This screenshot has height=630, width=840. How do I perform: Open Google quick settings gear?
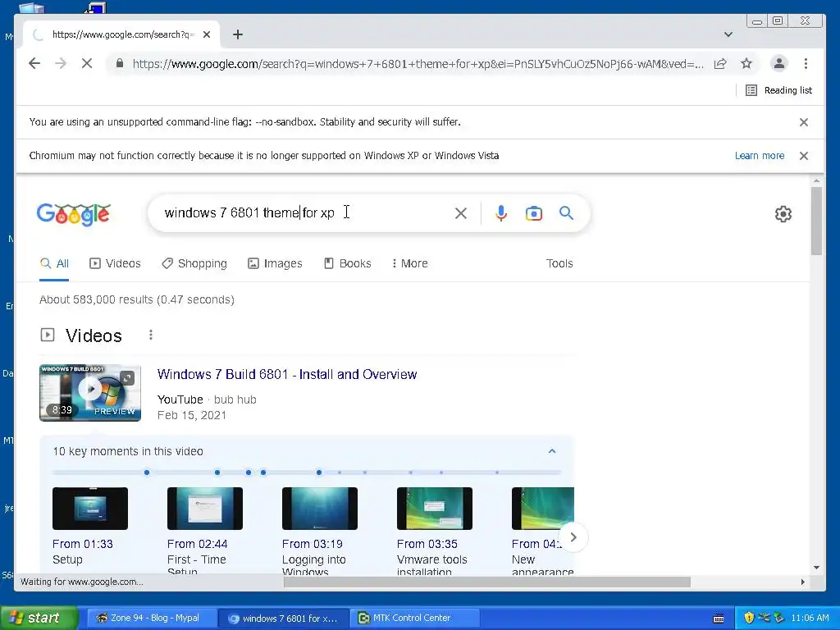tap(783, 214)
